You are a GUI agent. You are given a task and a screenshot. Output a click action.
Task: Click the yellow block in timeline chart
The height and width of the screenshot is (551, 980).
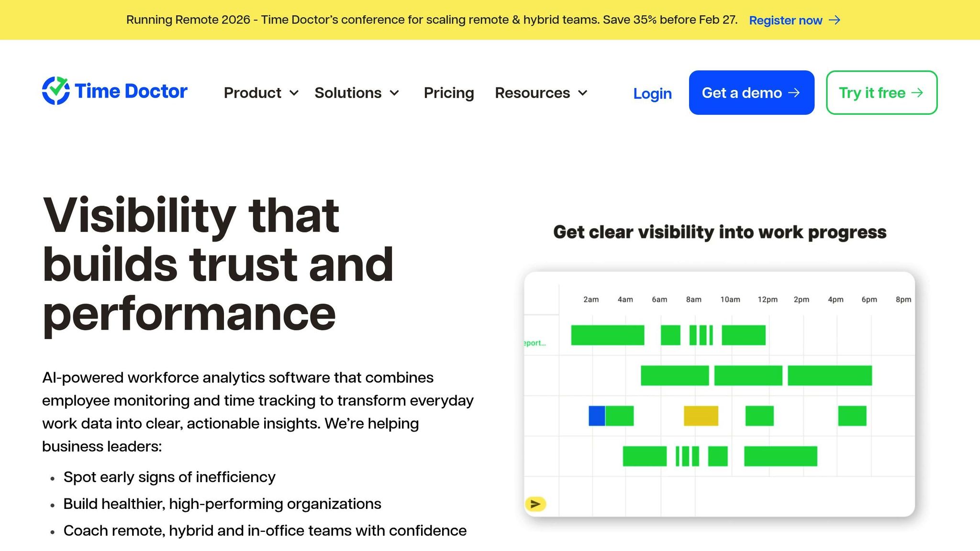[x=701, y=416]
